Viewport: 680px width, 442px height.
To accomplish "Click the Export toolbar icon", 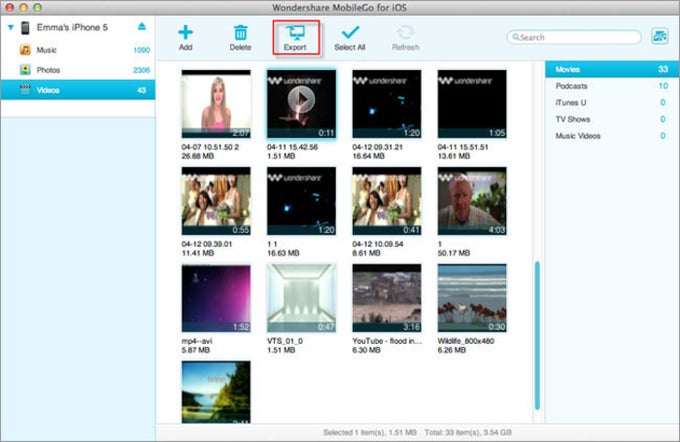I will [x=295, y=33].
